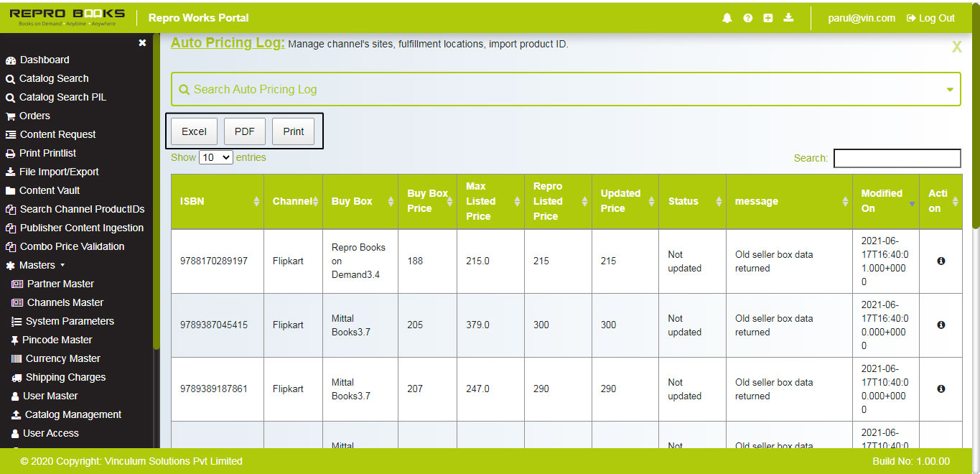
Task: Go to Channels Master in sidebar
Action: (65, 302)
